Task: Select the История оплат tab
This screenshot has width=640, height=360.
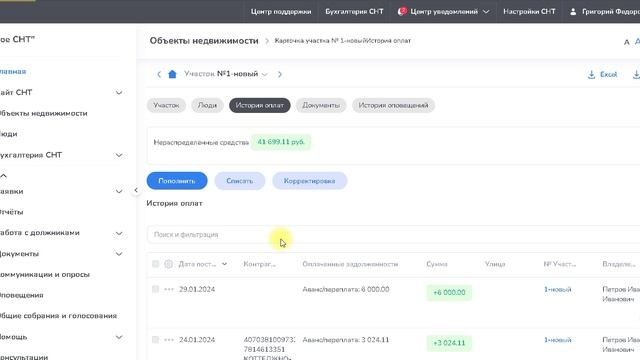Action: point(260,105)
